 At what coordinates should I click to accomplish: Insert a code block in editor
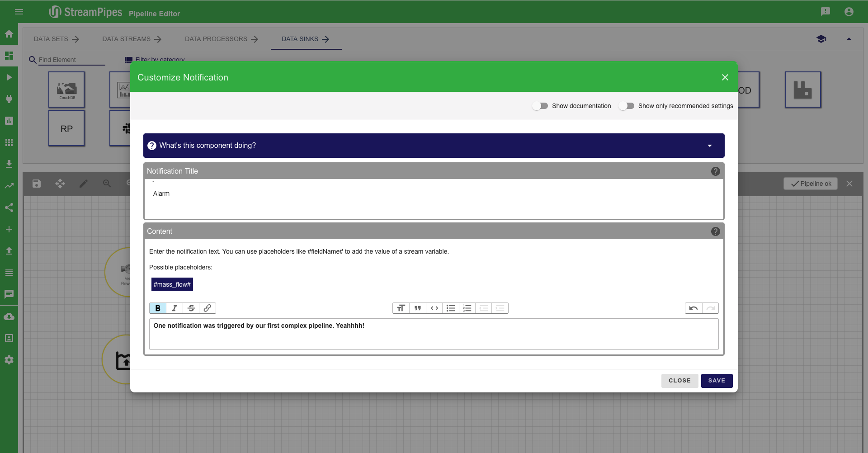(434, 308)
